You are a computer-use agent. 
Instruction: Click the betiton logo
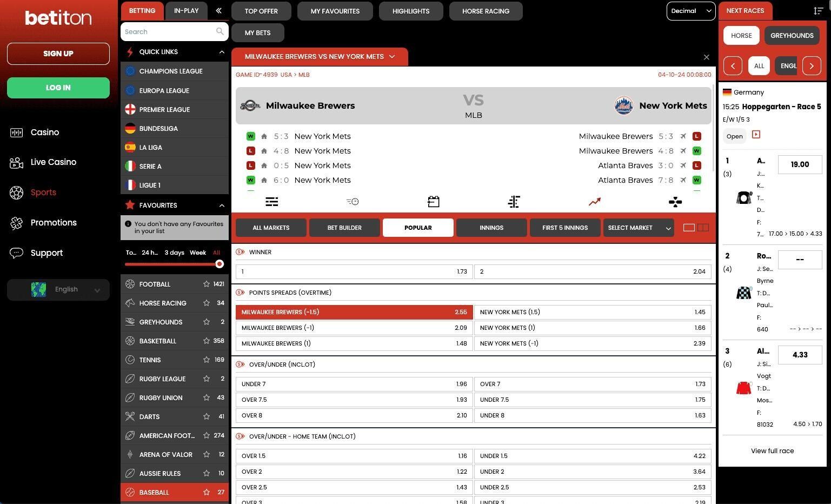point(58,18)
